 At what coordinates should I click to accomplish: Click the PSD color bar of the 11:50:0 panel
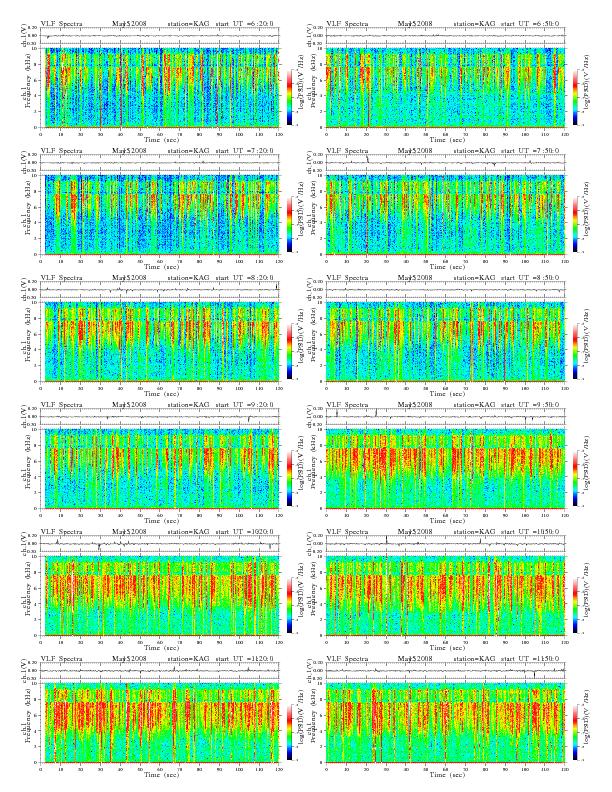(x=576, y=732)
